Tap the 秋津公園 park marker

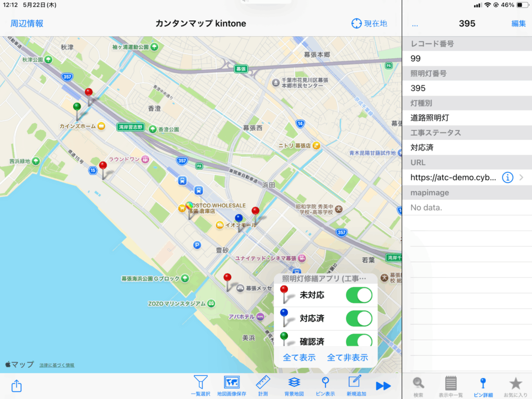pos(48,60)
